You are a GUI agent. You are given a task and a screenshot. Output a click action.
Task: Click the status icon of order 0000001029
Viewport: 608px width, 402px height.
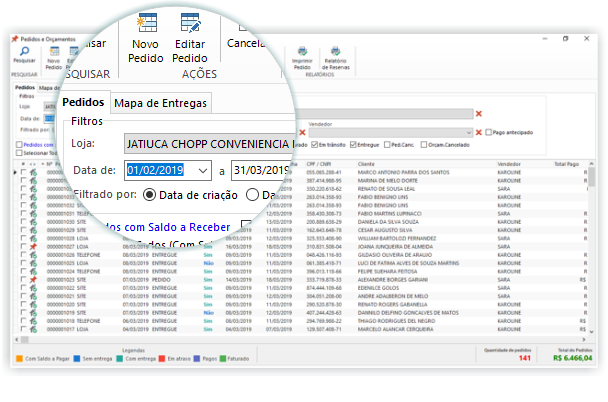(33, 230)
